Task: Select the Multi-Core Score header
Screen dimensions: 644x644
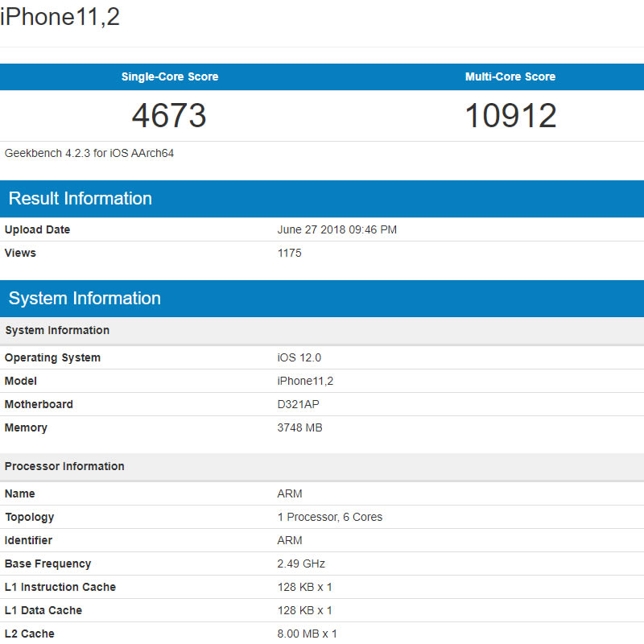Action: click(x=510, y=77)
